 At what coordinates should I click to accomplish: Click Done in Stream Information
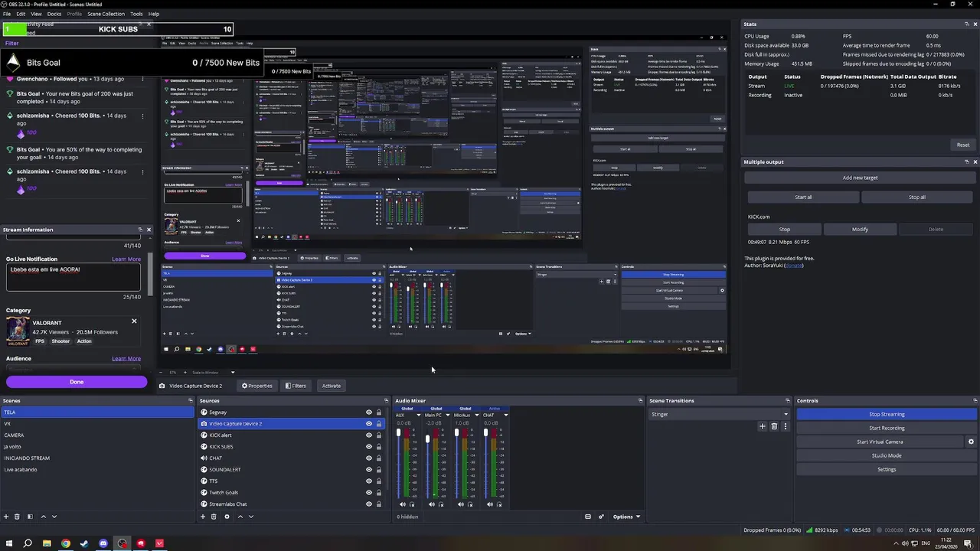[x=77, y=382]
